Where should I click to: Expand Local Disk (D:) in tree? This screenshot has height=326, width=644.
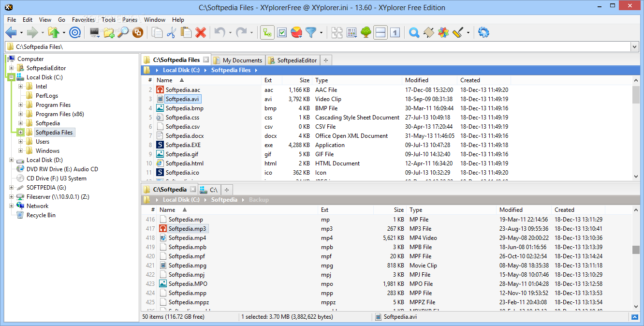[11, 160]
